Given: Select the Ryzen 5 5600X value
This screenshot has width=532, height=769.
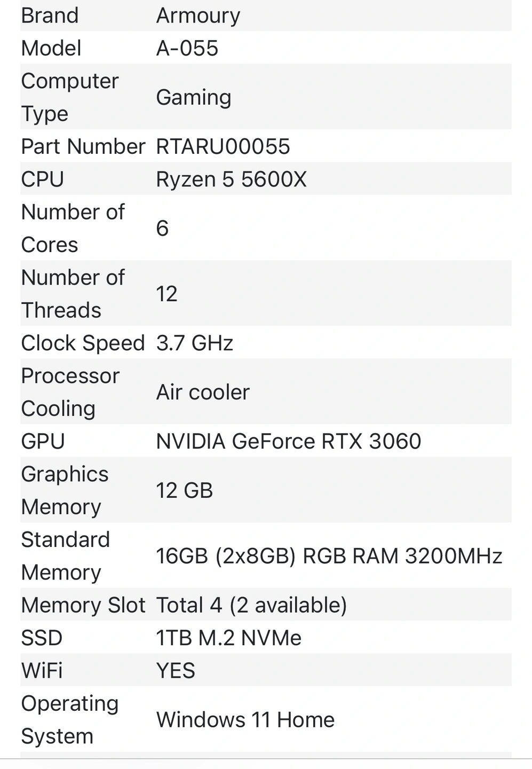Looking at the screenshot, I should (231, 179).
